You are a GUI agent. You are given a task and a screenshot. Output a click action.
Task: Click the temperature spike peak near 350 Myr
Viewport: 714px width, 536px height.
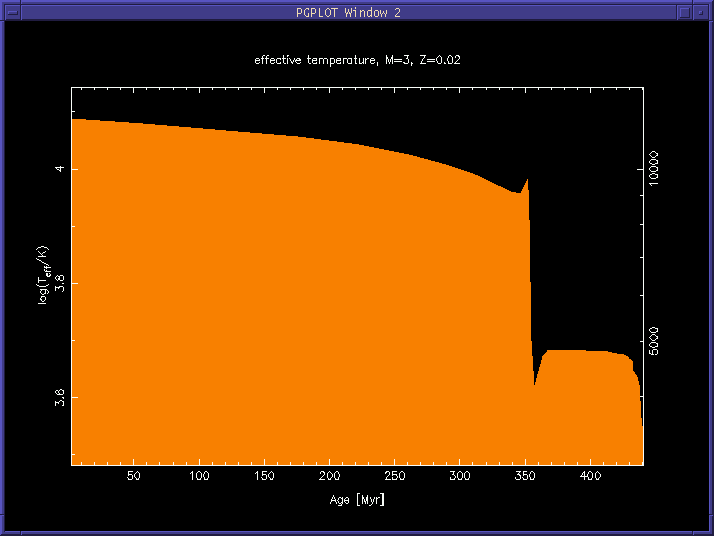527,180
